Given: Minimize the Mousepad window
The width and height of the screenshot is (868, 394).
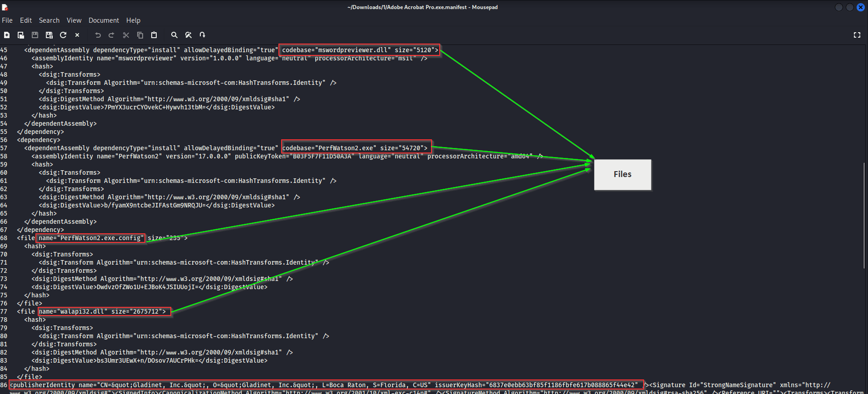Looking at the screenshot, I should [839, 7].
